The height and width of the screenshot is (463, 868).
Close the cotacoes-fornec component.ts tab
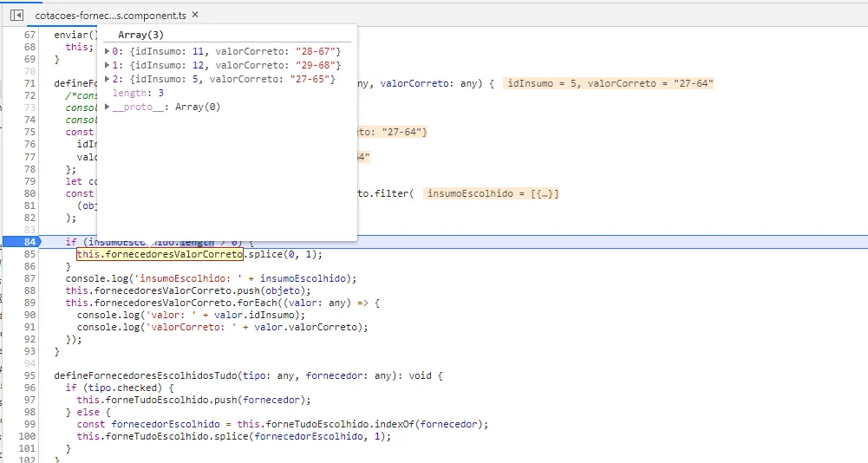point(195,15)
